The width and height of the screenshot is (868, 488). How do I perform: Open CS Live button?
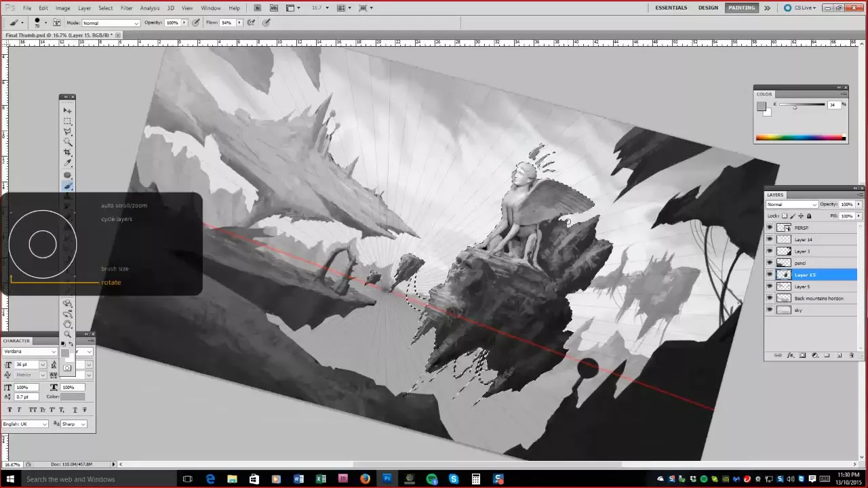pos(800,7)
